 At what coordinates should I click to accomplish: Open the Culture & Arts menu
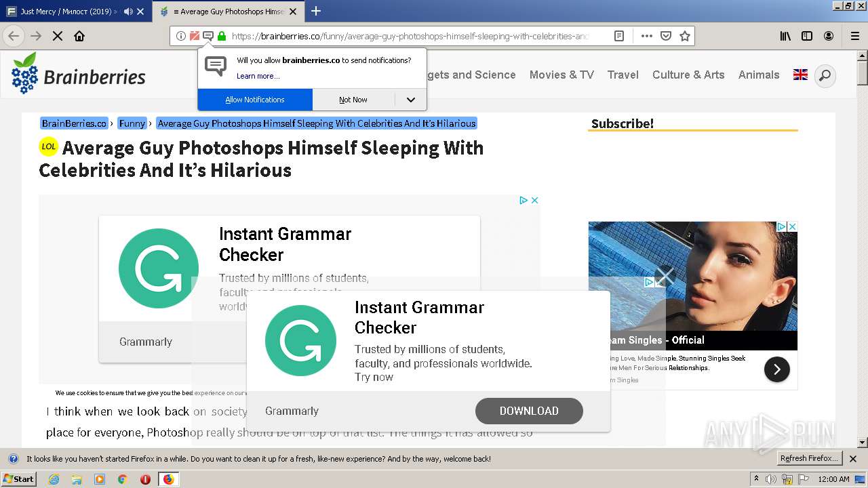tap(688, 75)
